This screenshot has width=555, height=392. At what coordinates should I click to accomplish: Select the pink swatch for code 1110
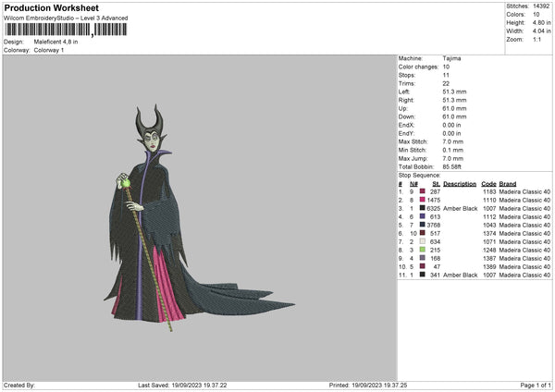[x=423, y=200]
